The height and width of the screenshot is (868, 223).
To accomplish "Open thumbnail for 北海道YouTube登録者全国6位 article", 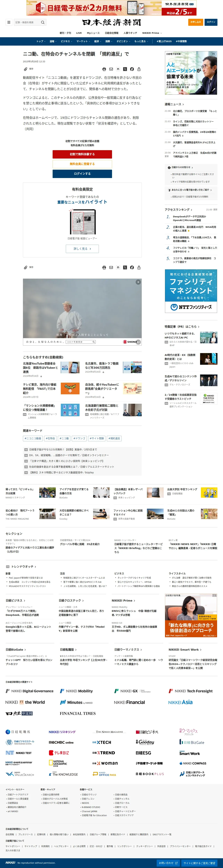I will pos(70,367).
